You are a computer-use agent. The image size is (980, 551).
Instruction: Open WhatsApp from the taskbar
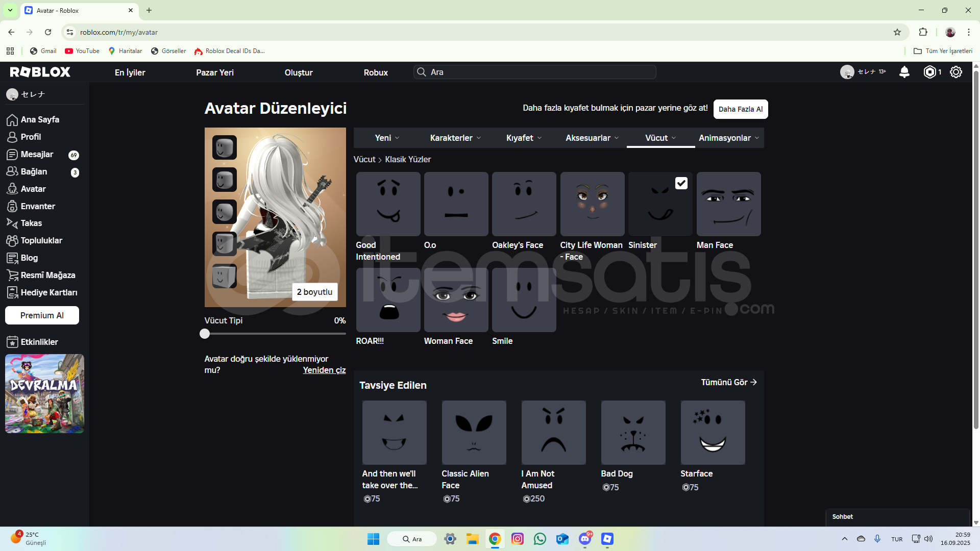(540, 539)
